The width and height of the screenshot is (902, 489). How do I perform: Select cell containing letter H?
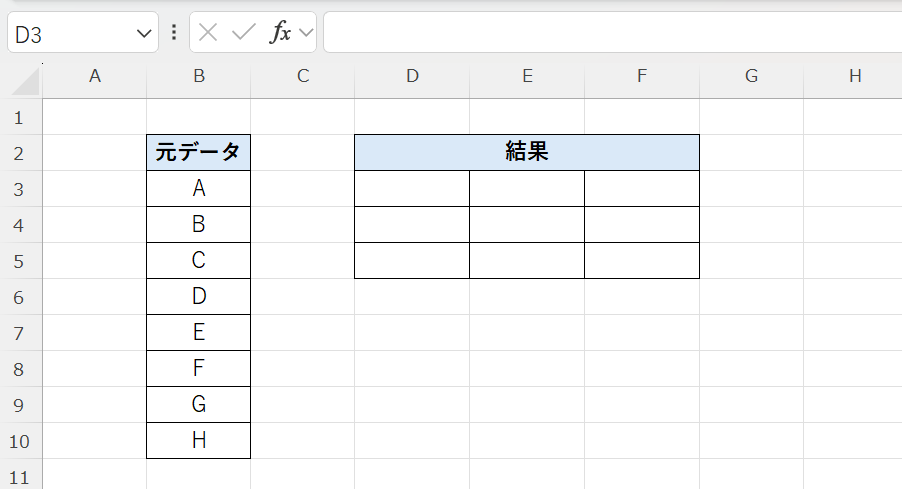(198, 441)
